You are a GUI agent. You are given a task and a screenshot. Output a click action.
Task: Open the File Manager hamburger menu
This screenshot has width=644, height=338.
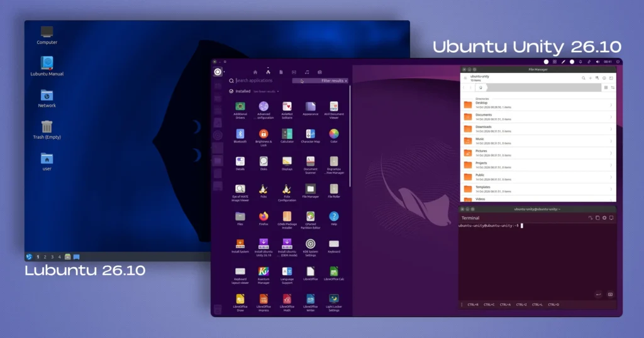465,78
